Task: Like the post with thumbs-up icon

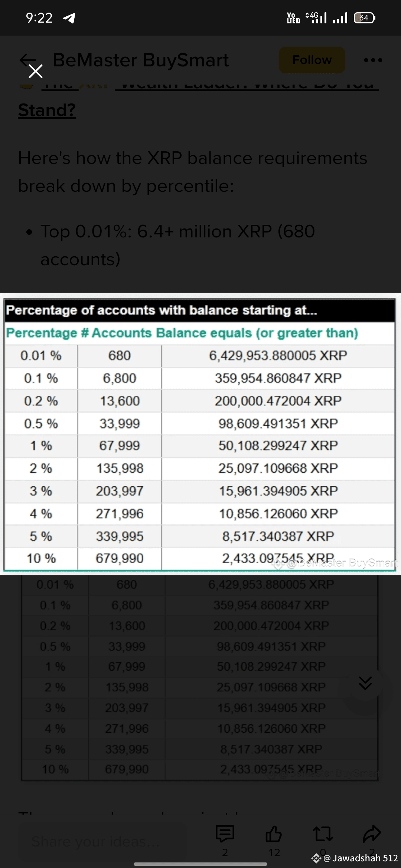Action: 274,834
